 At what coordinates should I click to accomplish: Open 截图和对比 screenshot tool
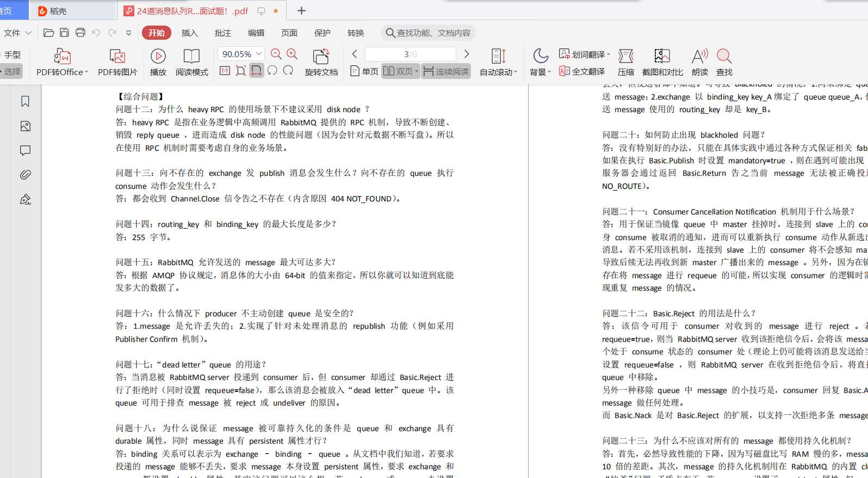coord(662,62)
